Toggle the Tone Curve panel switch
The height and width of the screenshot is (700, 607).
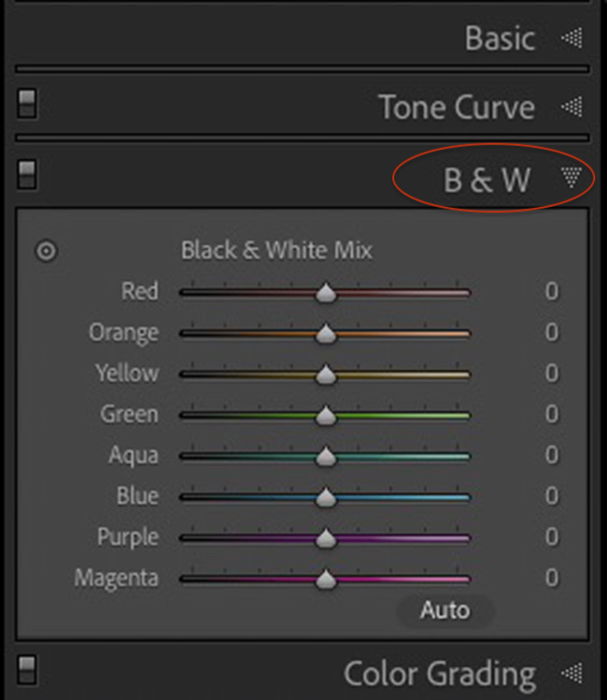[28, 103]
